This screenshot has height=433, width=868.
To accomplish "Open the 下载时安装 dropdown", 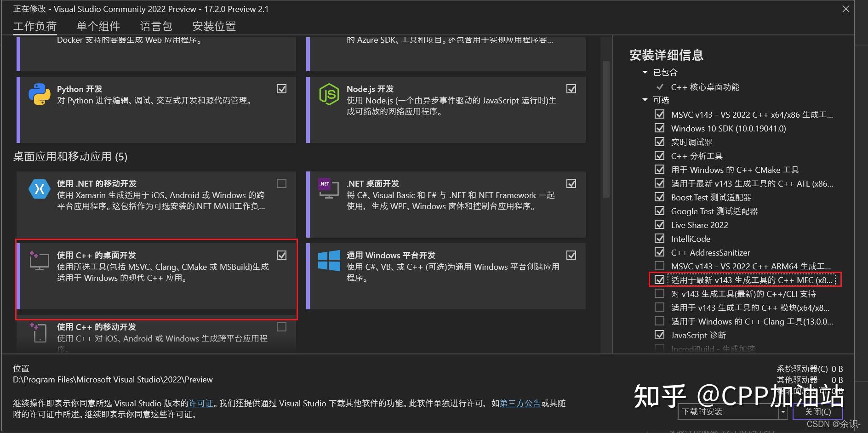I will [783, 412].
